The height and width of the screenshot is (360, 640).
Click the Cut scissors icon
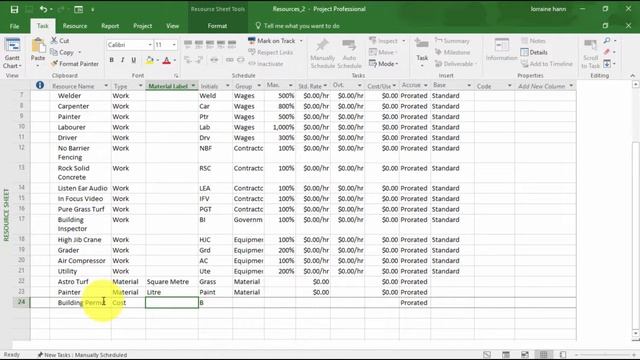[x=54, y=40]
